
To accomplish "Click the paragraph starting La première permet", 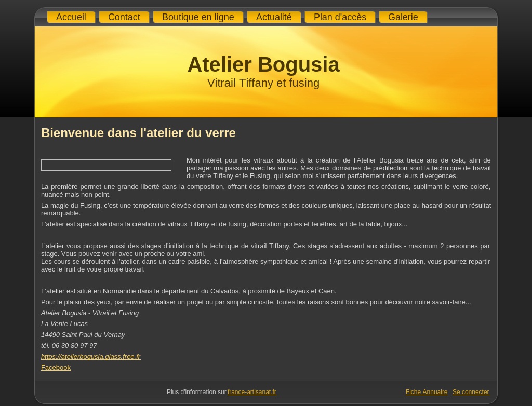I will [x=265, y=191].
